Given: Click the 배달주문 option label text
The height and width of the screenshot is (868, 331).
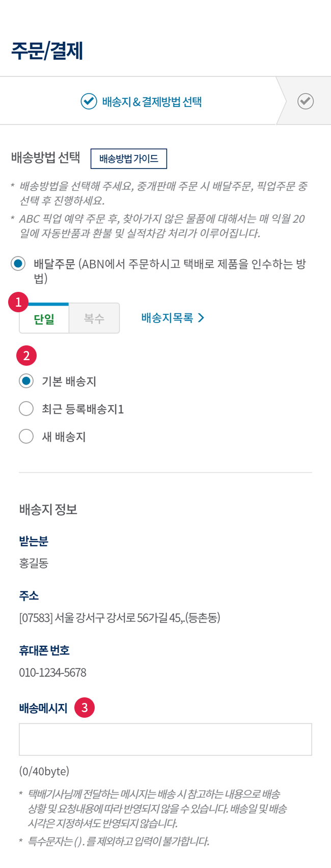Looking at the screenshot, I should [170, 271].
